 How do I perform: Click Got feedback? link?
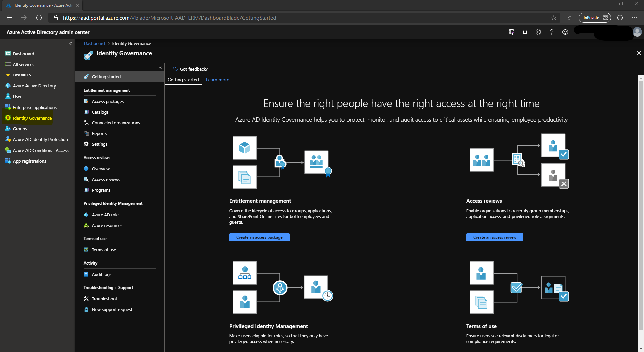(x=190, y=69)
